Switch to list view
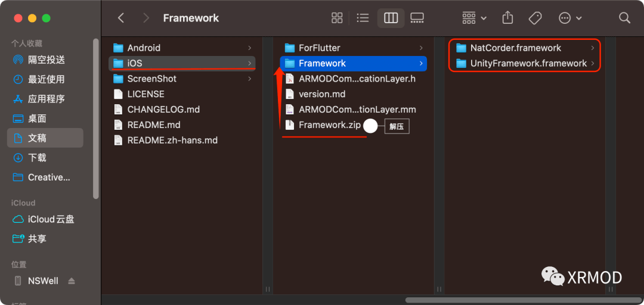 [x=363, y=18]
